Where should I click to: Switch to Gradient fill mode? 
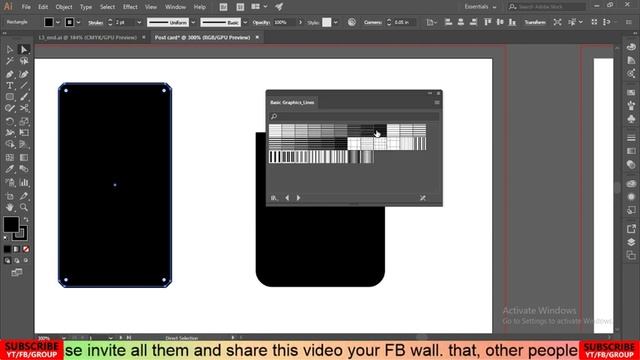(x=16, y=249)
